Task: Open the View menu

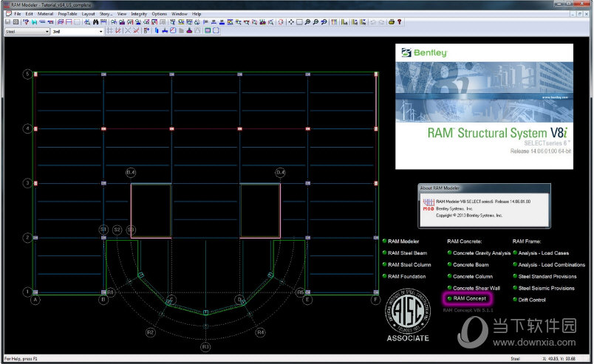Action: (122, 13)
